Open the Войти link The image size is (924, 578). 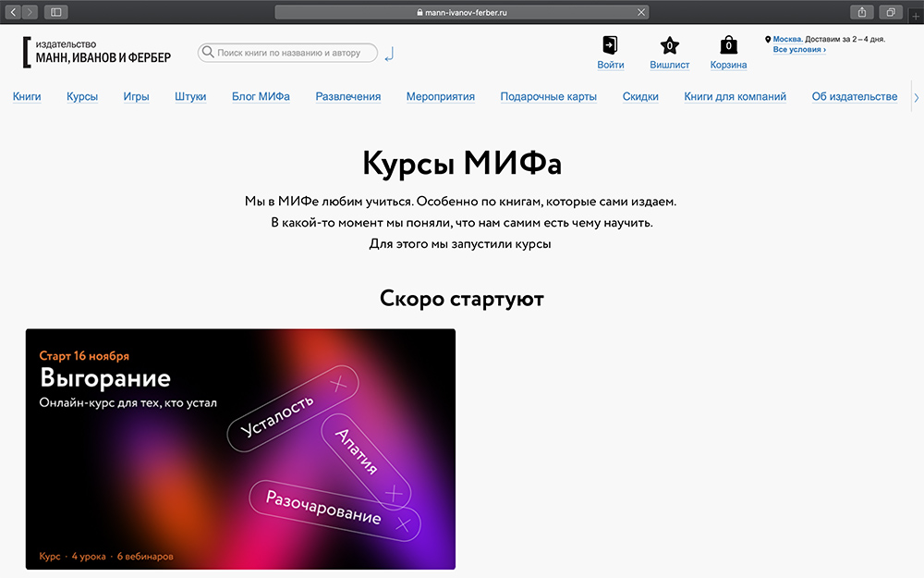(611, 65)
